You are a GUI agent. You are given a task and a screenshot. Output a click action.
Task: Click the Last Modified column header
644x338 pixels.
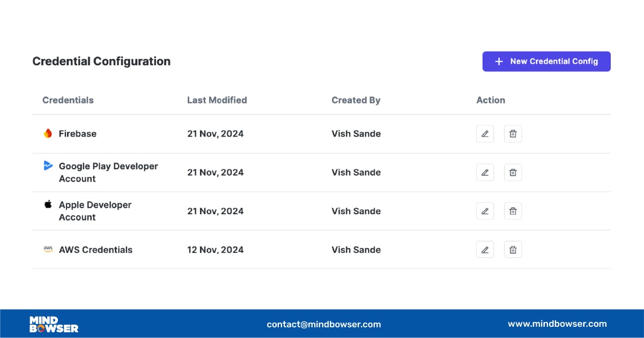[x=217, y=100]
